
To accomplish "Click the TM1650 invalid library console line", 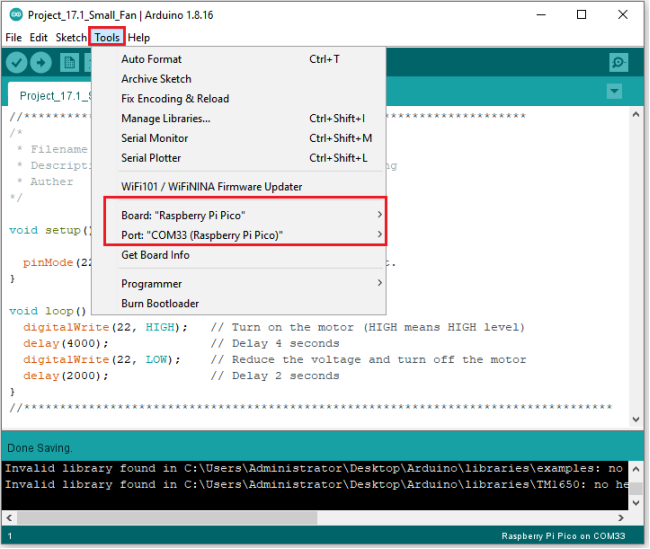I will [316, 485].
